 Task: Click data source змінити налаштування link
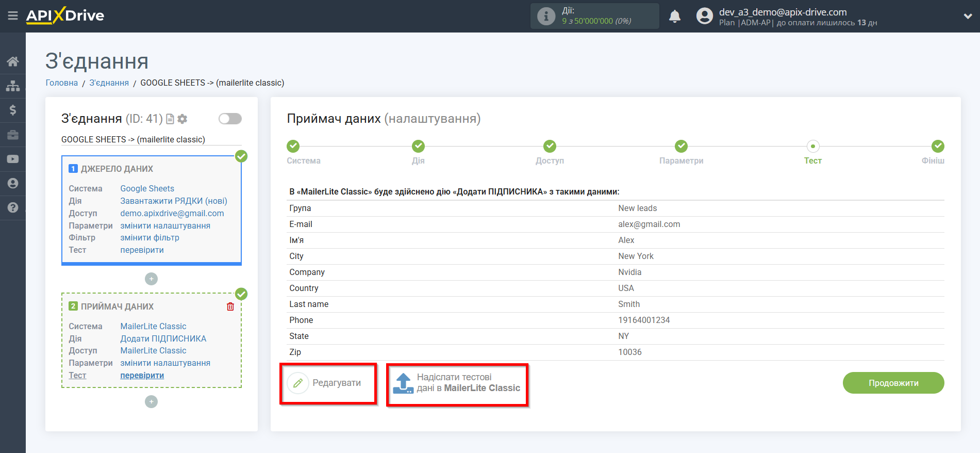(x=165, y=226)
